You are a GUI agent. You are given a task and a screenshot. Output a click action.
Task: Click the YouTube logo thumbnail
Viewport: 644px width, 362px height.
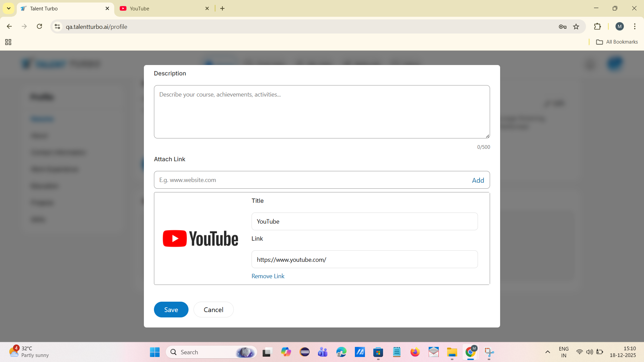tap(201, 238)
